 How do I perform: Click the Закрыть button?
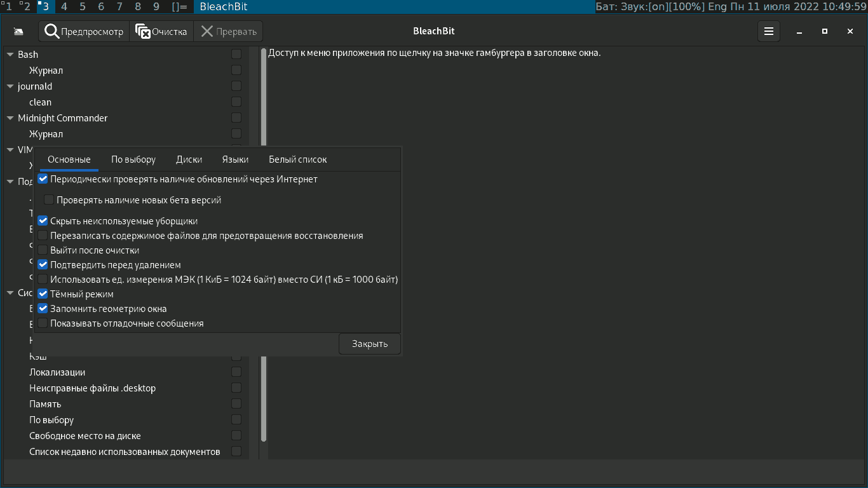369,343
